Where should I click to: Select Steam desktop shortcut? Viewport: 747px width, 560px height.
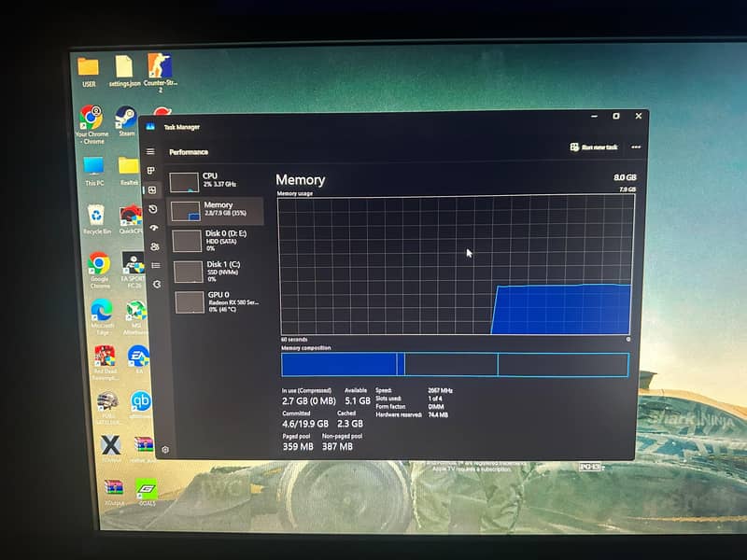click(126, 121)
